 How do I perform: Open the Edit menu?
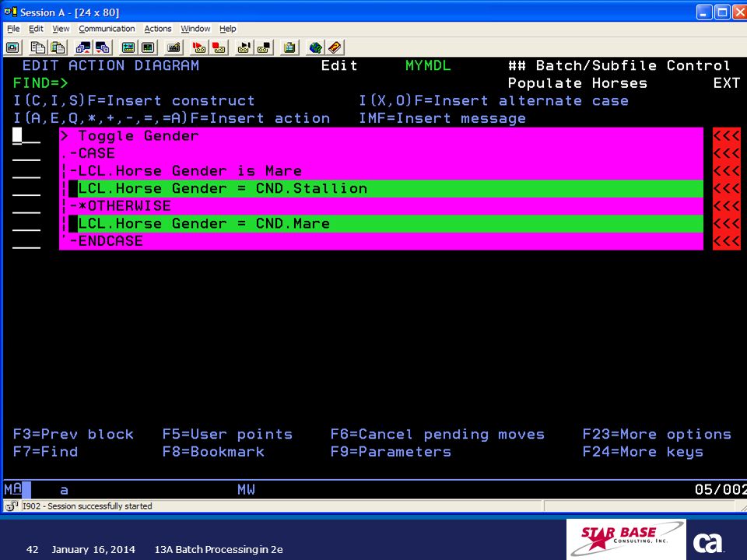(x=36, y=29)
